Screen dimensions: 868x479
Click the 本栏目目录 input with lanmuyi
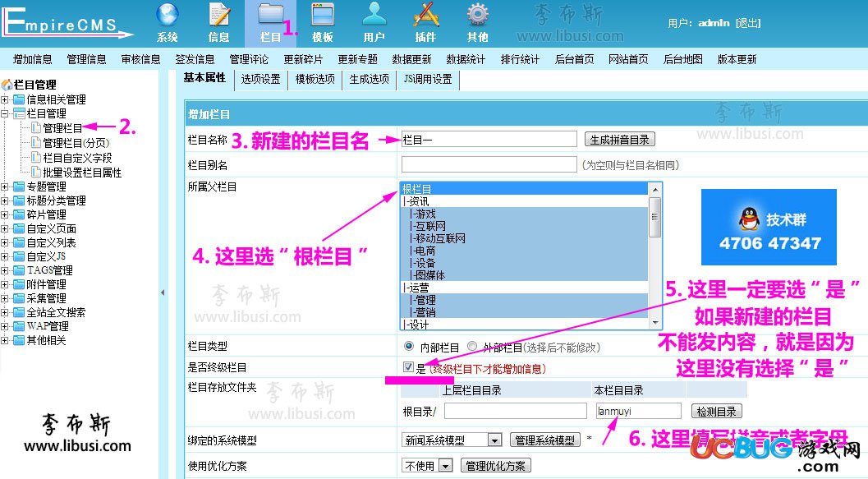click(638, 411)
